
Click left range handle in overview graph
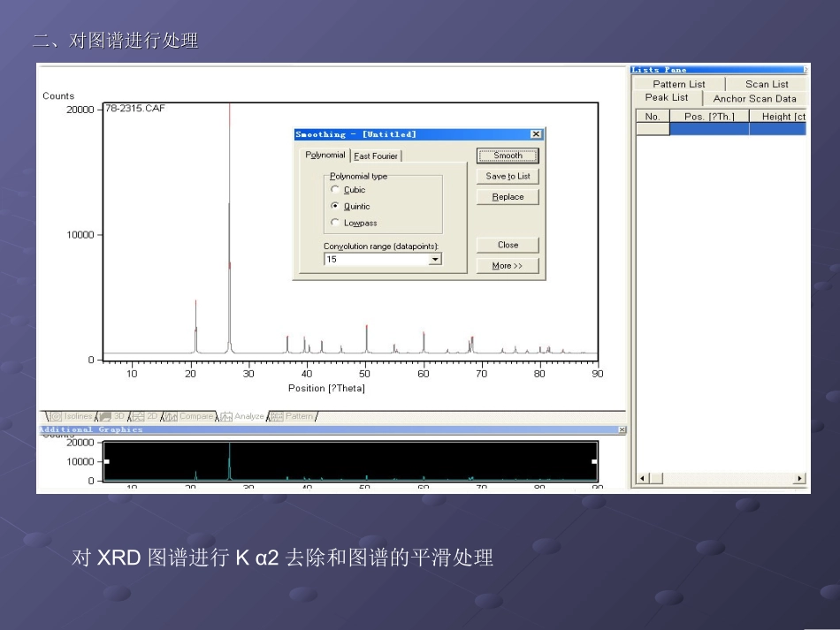[107, 461]
